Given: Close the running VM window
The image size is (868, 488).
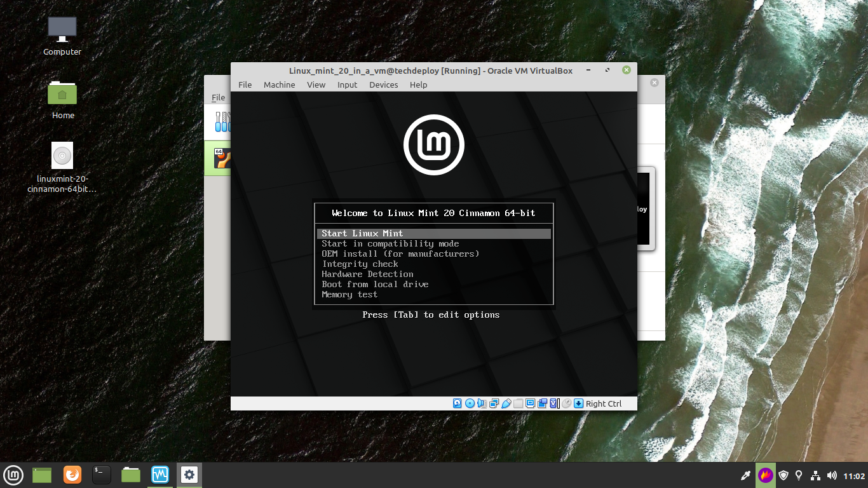Looking at the screenshot, I should coord(627,71).
